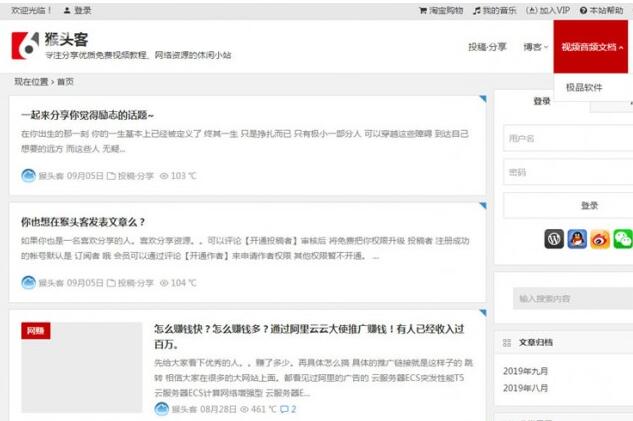
Task: Open 投稿·分享 navigation item
Action: click(x=487, y=47)
